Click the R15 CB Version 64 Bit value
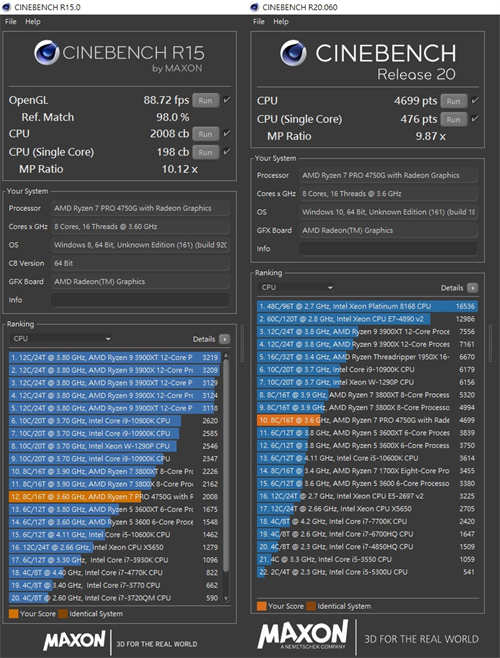The width and height of the screenshot is (500, 658). 141,263
